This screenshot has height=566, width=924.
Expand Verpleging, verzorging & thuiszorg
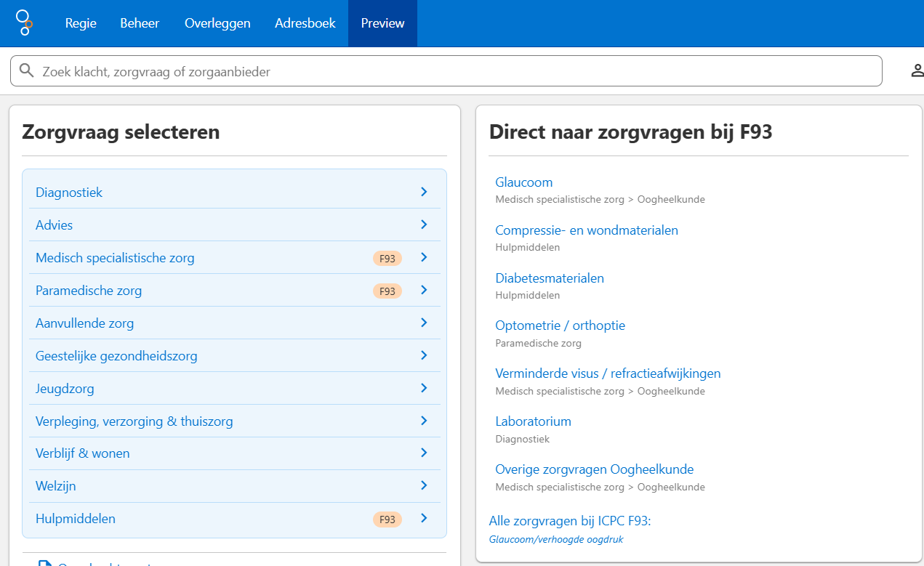point(424,421)
